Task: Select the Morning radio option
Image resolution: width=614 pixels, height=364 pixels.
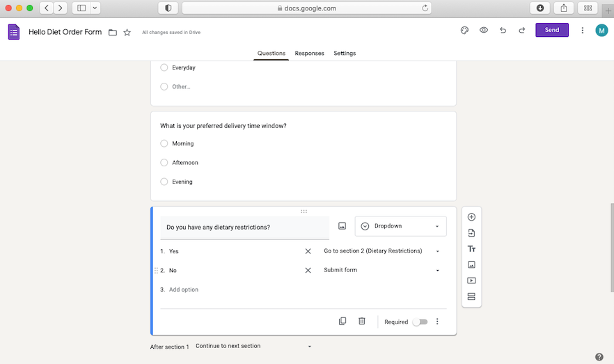Action: (x=164, y=143)
